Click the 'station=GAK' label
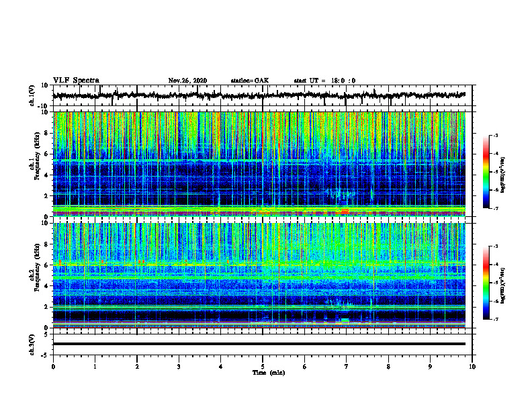This screenshot has width=532, height=411. pos(250,81)
